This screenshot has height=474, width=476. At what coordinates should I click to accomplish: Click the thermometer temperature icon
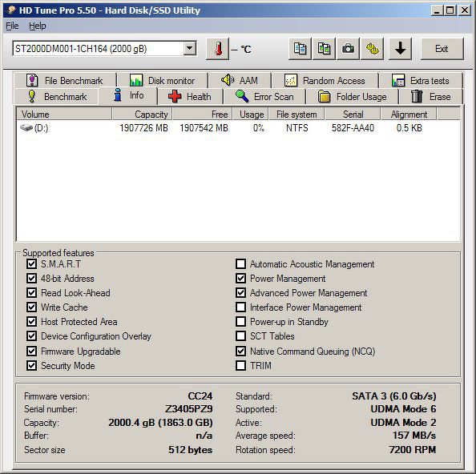(x=217, y=49)
